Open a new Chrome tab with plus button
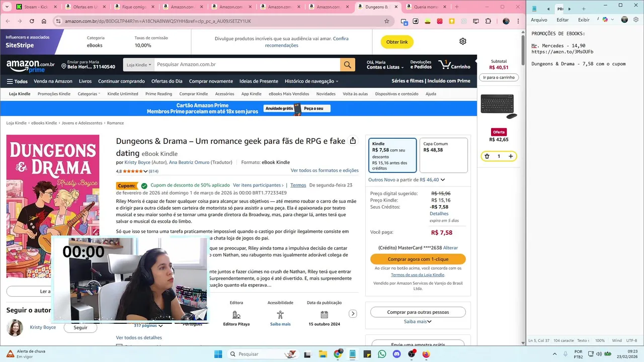Viewport: 644px width, 362px height. point(457,7)
